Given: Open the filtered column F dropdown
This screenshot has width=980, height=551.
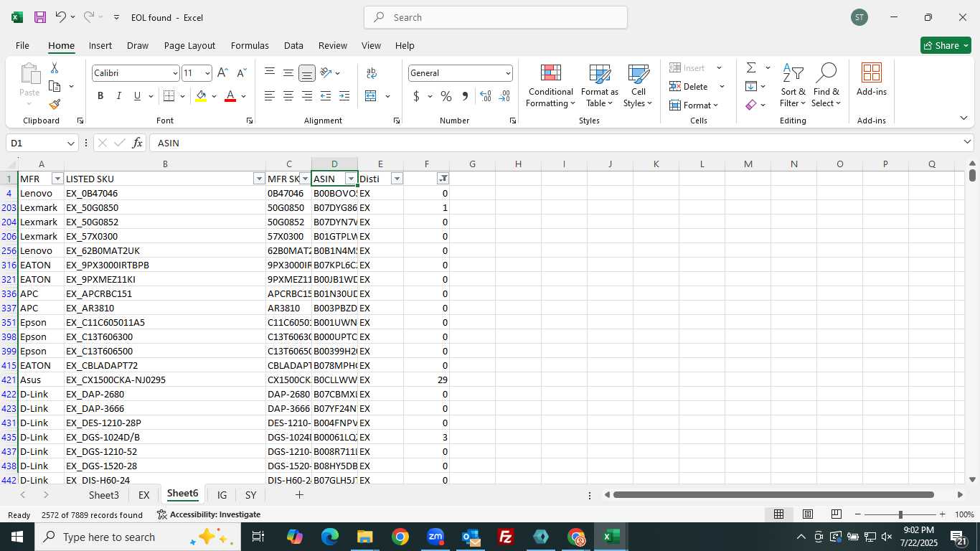Looking at the screenshot, I should (443, 179).
